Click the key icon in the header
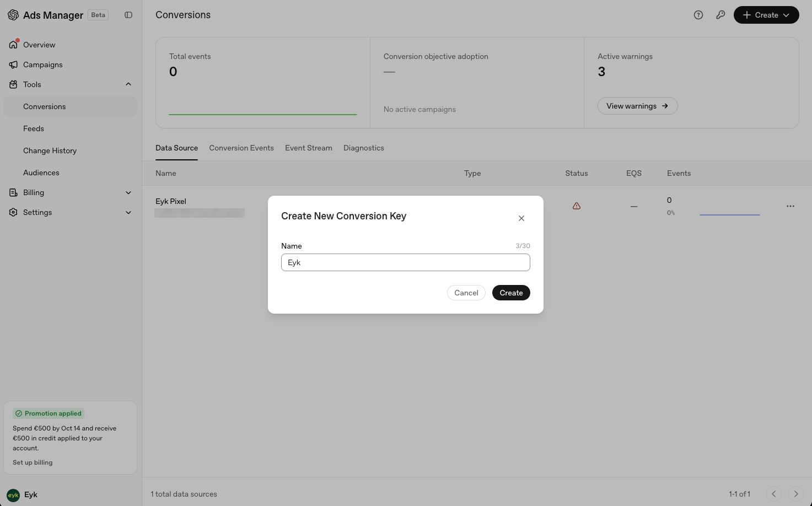This screenshot has width=812, height=506. pos(720,15)
